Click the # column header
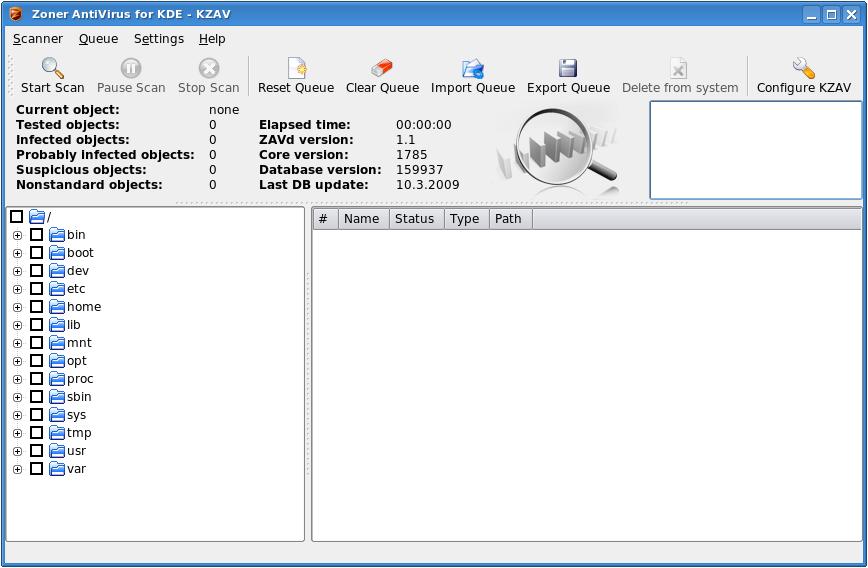This screenshot has height=568, width=868. click(326, 219)
